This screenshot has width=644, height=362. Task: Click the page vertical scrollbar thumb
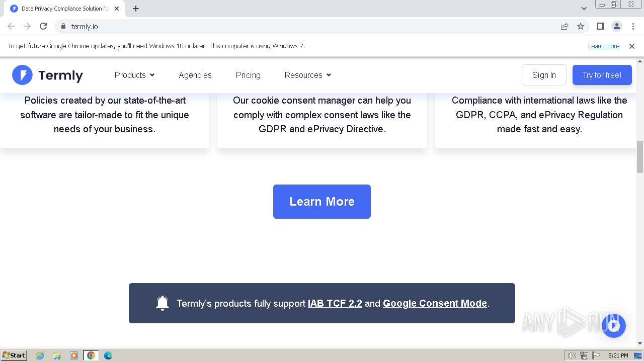tap(640, 157)
